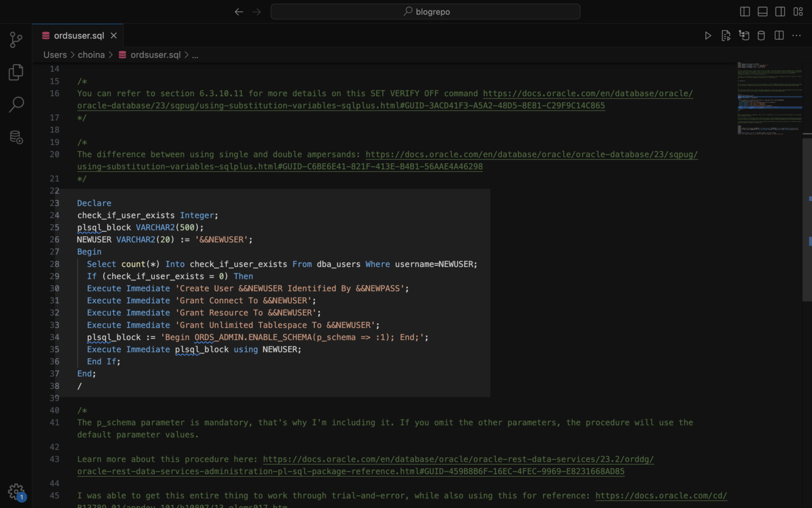The width and height of the screenshot is (812, 508).
Task: Open the Manage settings gear icon
Action: pos(16,492)
